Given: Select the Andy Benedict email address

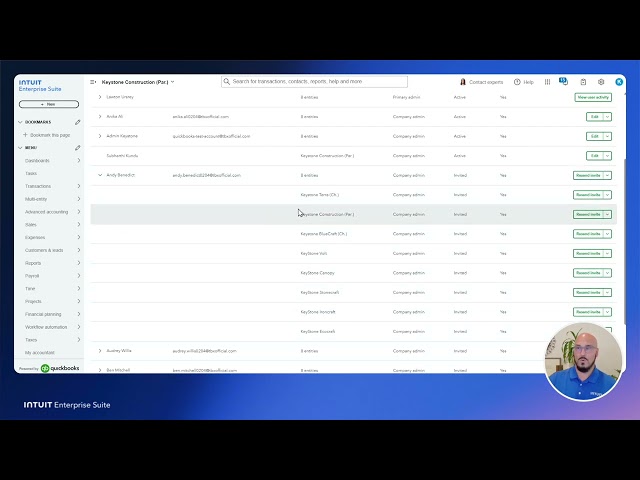Looking at the screenshot, I should 207,175.
